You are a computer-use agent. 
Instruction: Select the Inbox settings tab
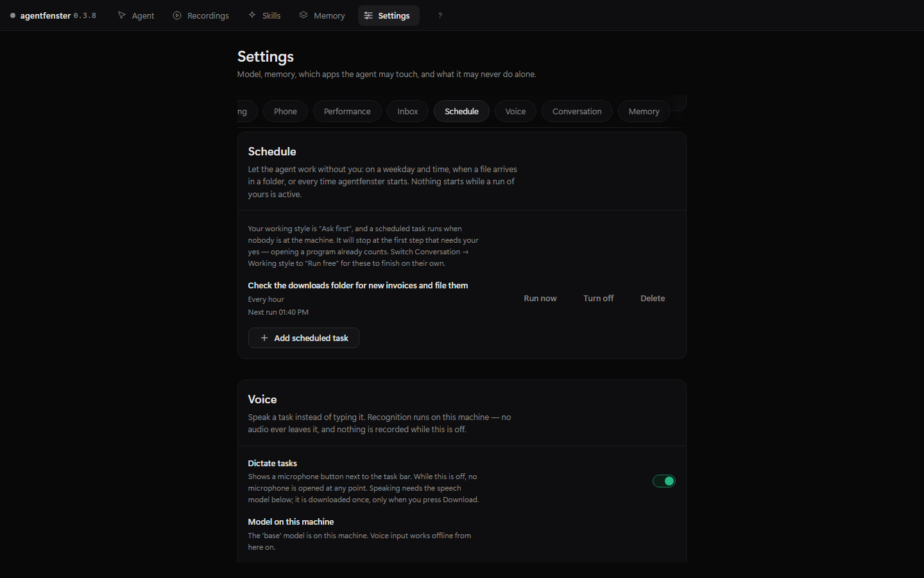pos(407,111)
